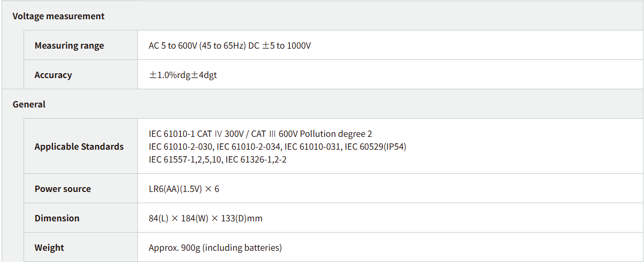The height and width of the screenshot is (262, 644).
Task: Click the Power source row label
Action: (63, 189)
